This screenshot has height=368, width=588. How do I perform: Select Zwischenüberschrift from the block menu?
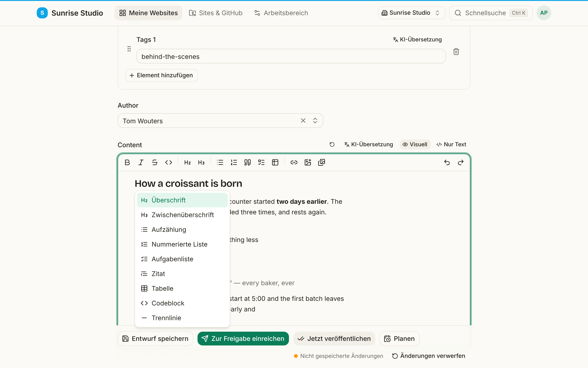[x=182, y=215]
